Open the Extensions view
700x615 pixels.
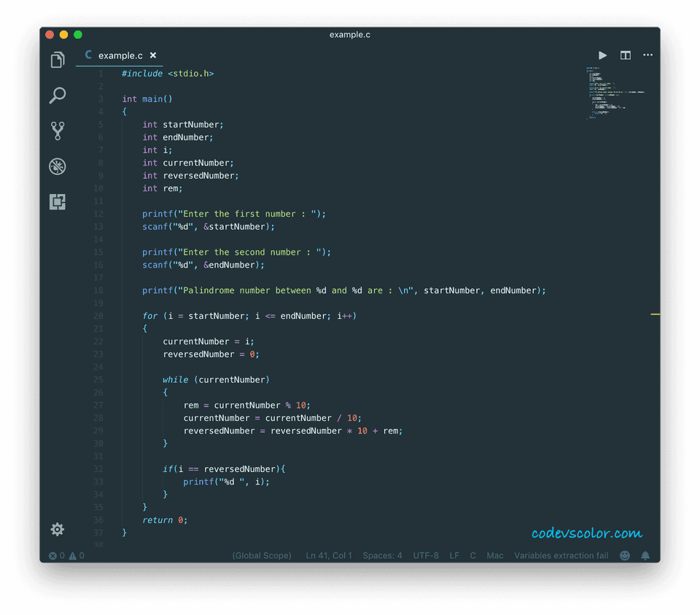[57, 201]
